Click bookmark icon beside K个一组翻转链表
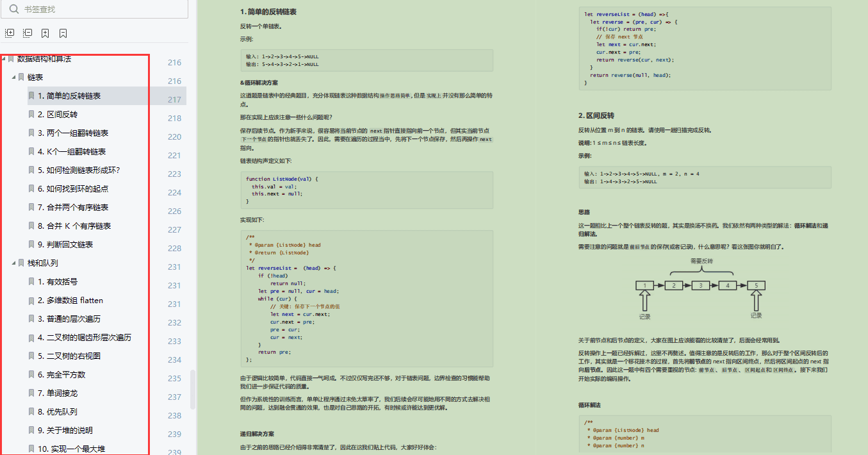Viewport: 868px width, 455px height. [31, 151]
